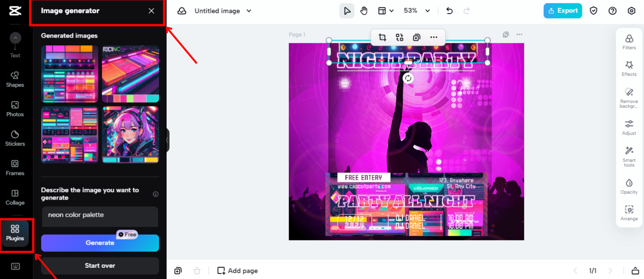The width and height of the screenshot is (644, 279).
Task: Open the Shapes panel
Action: coord(15,79)
